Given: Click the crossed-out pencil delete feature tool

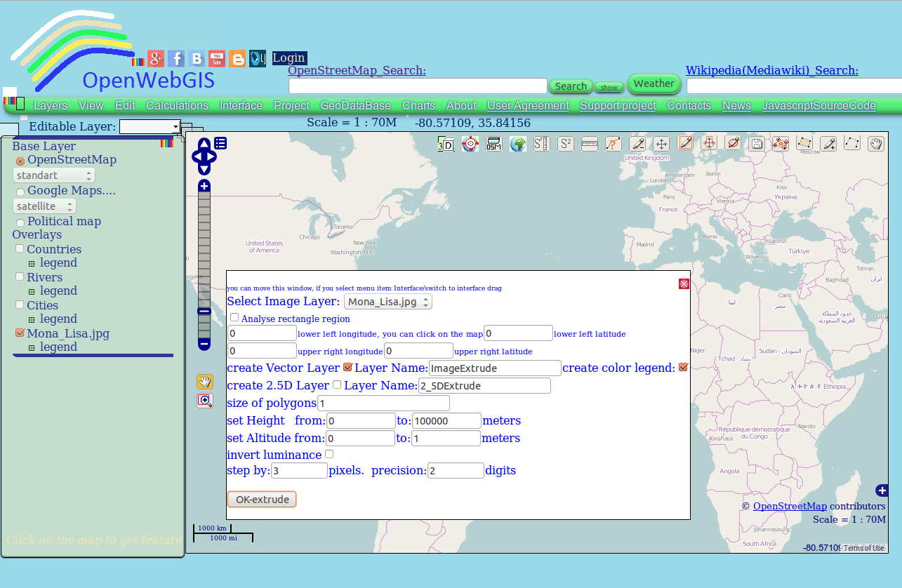Looking at the screenshot, I should (x=733, y=143).
